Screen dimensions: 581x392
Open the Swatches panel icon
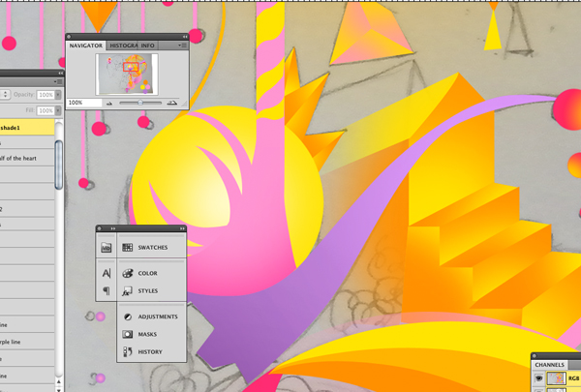128,247
